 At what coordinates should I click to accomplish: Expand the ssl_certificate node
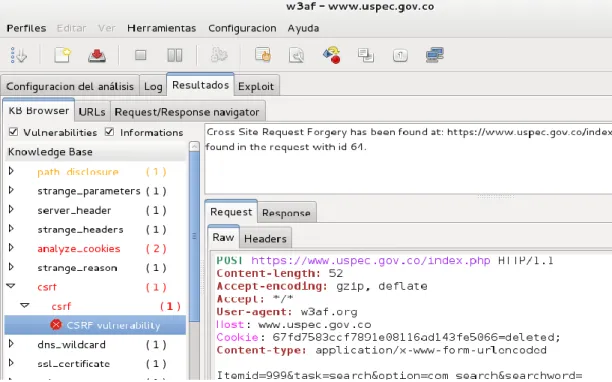[11, 362]
